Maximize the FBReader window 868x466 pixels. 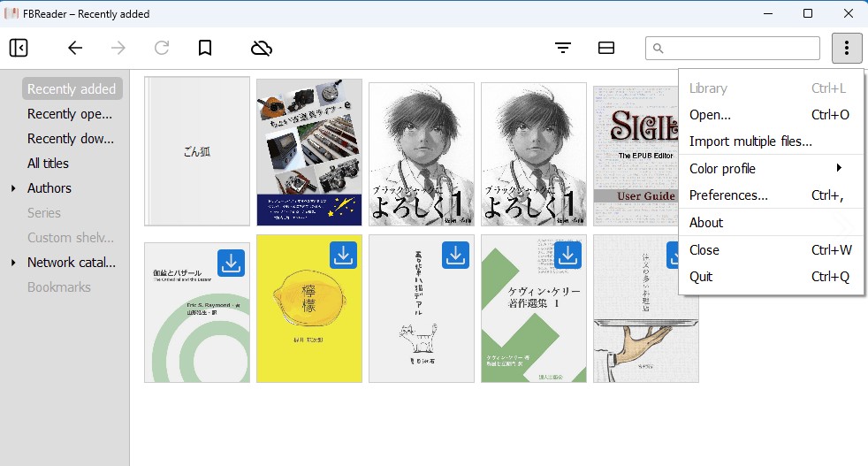click(x=808, y=13)
